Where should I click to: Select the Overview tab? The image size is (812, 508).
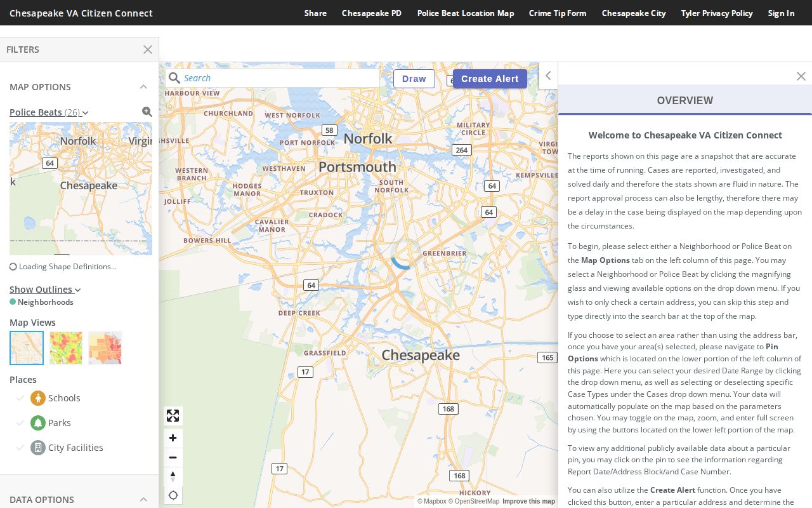(x=685, y=100)
